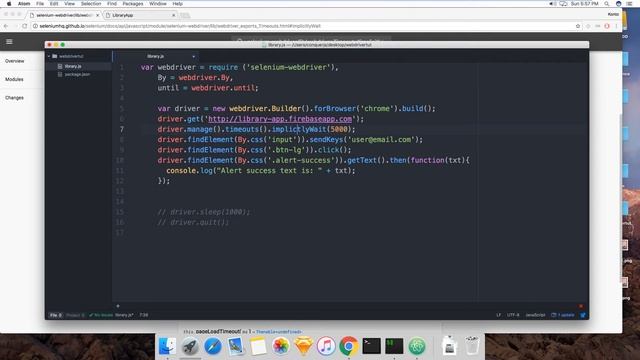Open the Edit menu
This screenshot has width=640, height=360.
pyautogui.click(x=54, y=4)
